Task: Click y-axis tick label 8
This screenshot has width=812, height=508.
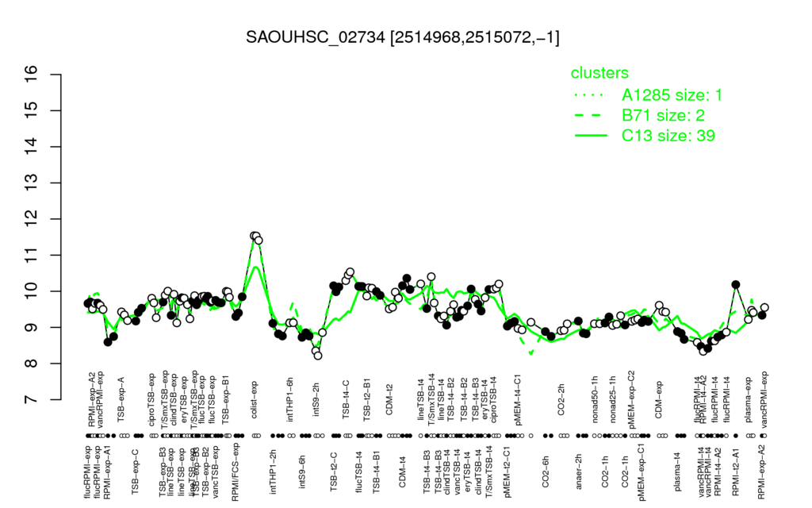Action: 31,364
